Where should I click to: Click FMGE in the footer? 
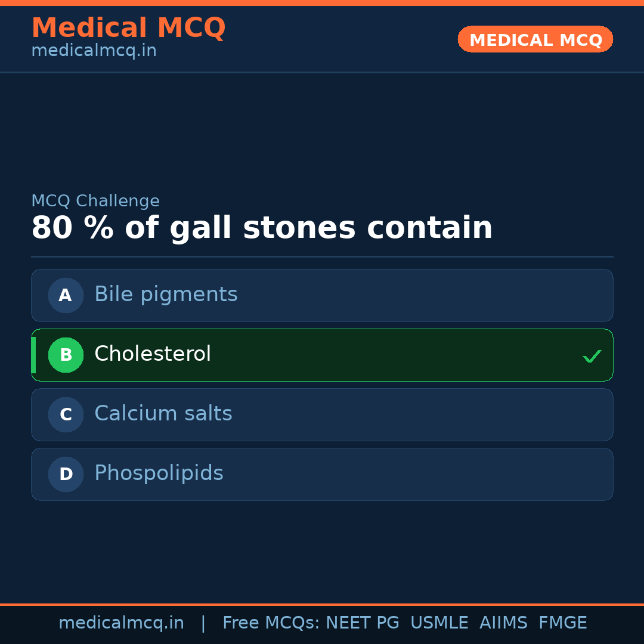[x=562, y=623]
